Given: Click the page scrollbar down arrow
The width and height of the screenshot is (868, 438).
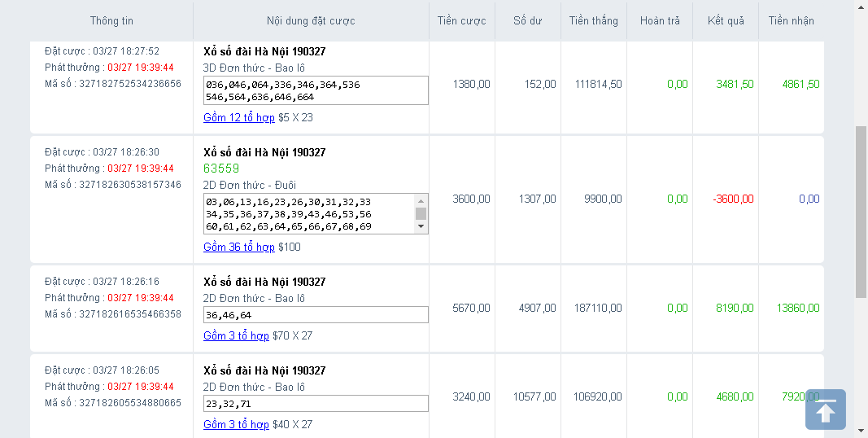Looking at the screenshot, I should pyautogui.click(x=861, y=431).
